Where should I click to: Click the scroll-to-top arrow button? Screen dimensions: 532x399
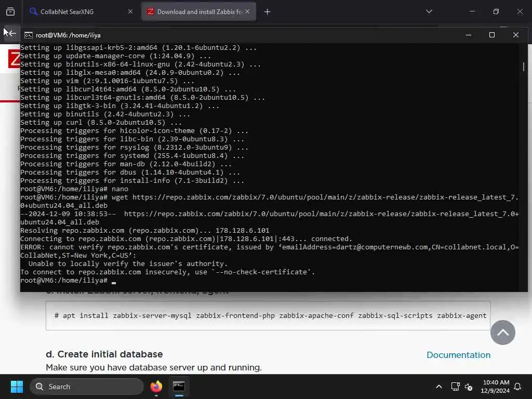[x=503, y=332]
